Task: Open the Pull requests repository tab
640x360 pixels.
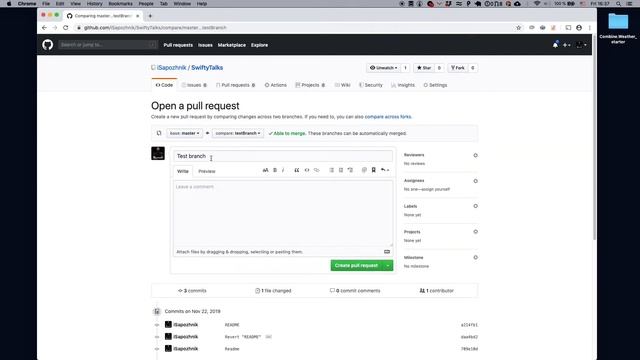Action: pyautogui.click(x=236, y=85)
